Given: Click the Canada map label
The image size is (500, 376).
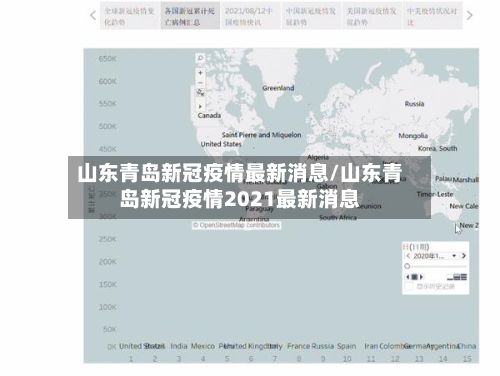Looking at the screenshot, I should [209, 115].
